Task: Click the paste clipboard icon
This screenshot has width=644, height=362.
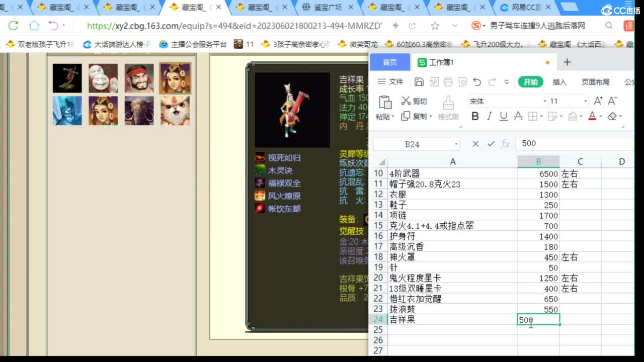Action: point(385,102)
